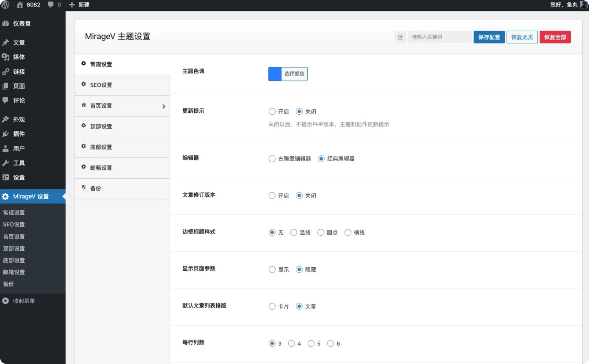Open the WordPress logo menu

tap(5, 5)
